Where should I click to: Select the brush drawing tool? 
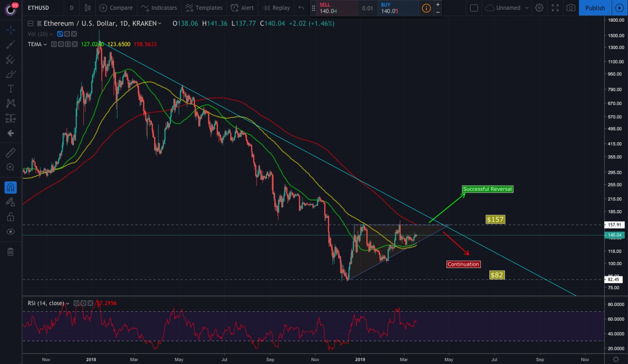coord(10,74)
